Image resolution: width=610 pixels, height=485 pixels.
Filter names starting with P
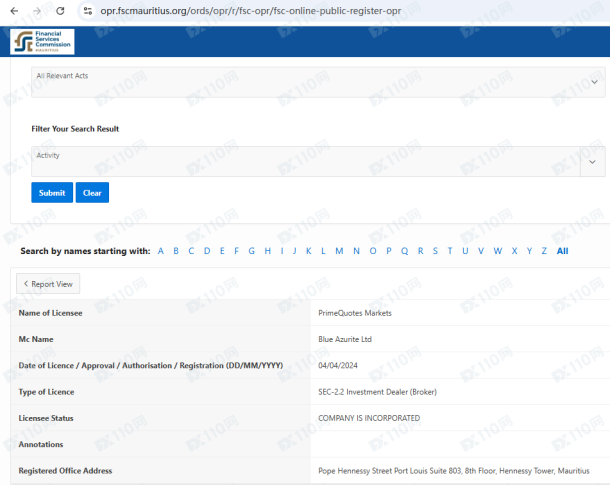pos(389,251)
